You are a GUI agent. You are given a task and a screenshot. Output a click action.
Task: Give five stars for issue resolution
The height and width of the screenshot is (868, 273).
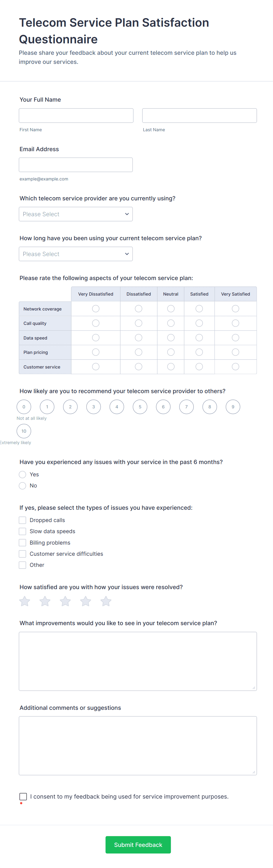point(106,601)
